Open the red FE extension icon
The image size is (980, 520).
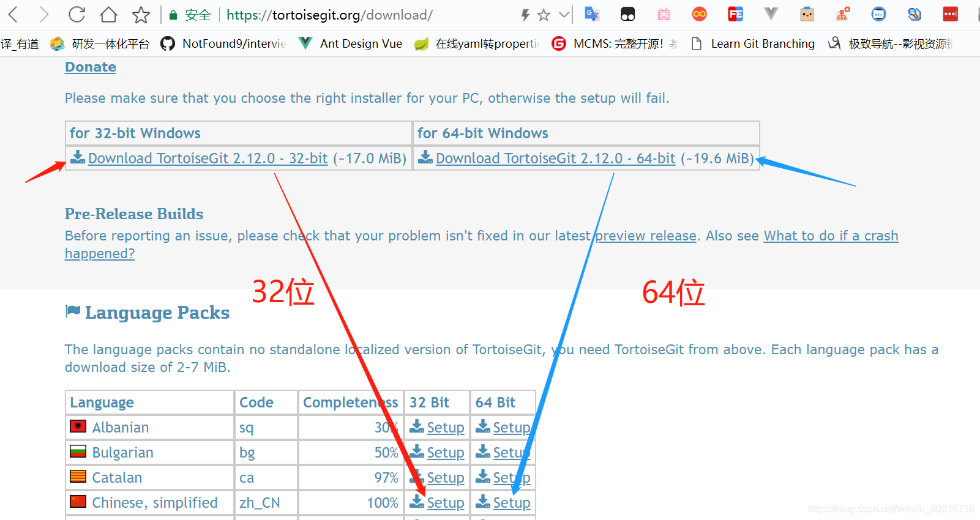click(x=735, y=14)
